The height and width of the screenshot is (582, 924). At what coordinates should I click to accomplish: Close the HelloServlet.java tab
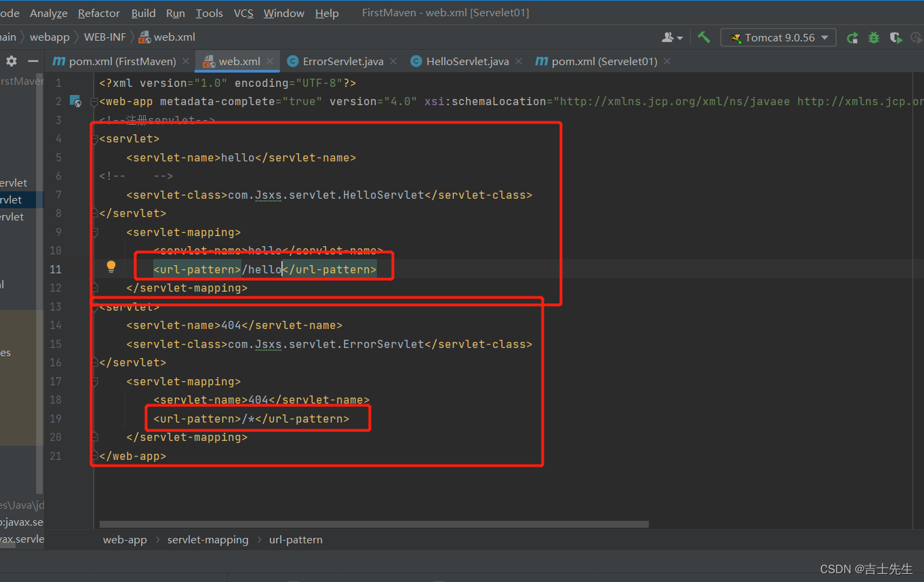click(x=519, y=61)
